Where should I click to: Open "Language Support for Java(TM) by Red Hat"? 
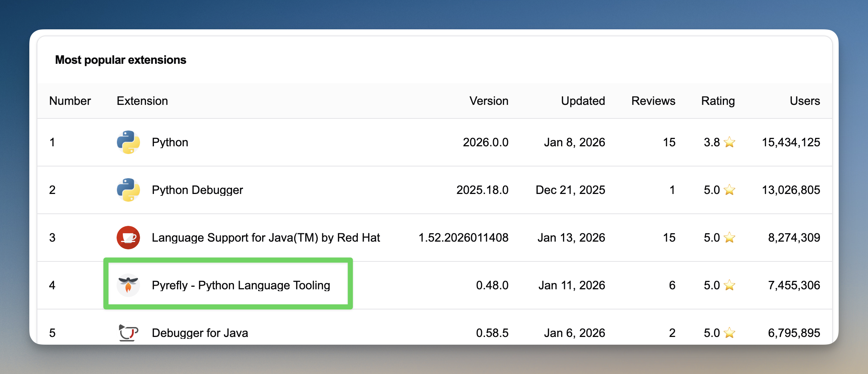pos(266,238)
